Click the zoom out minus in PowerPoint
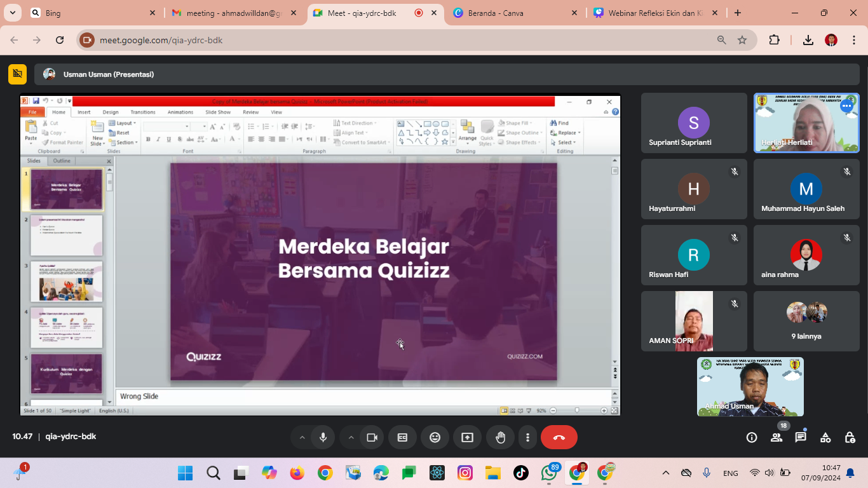Image resolution: width=868 pixels, height=488 pixels. point(553,410)
